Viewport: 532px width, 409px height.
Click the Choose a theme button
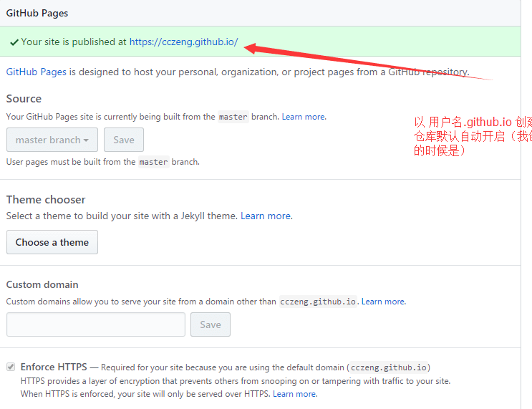pyautogui.click(x=52, y=242)
